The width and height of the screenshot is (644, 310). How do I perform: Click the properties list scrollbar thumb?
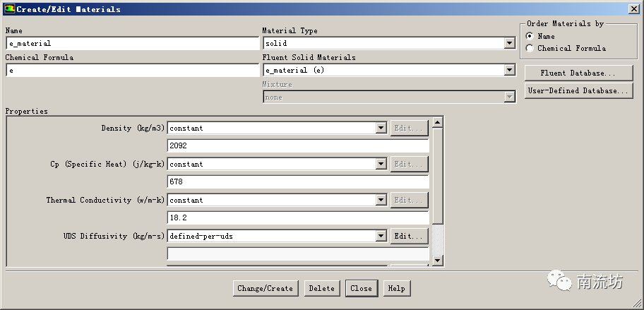437,176
